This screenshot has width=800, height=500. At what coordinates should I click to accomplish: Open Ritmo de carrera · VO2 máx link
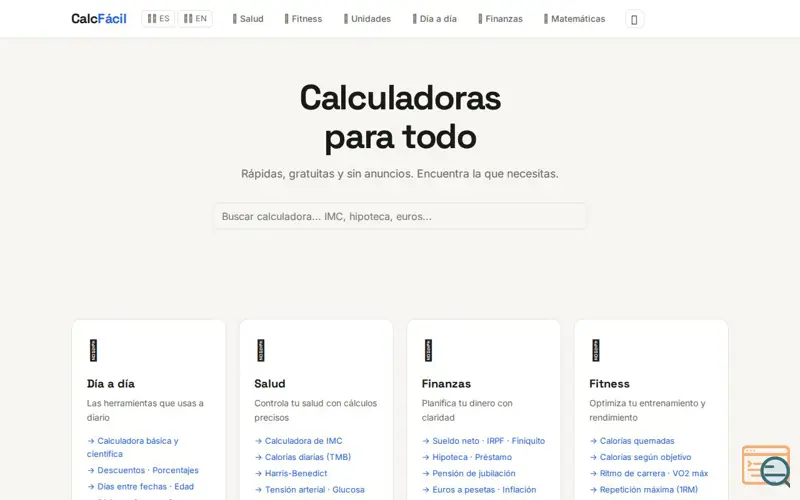[649, 473]
